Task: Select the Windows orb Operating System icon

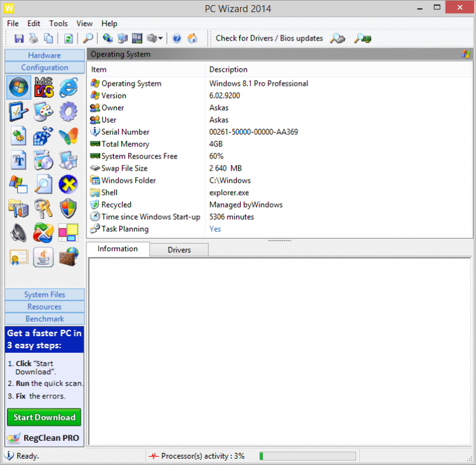Action: [19, 88]
